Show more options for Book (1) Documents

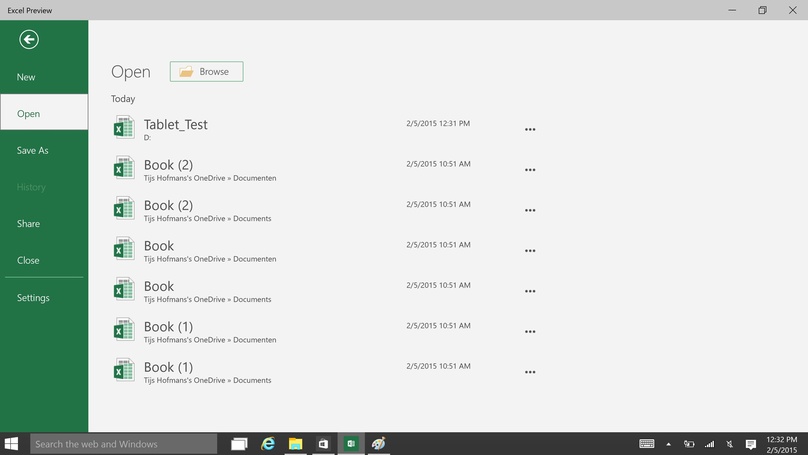(530, 372)
